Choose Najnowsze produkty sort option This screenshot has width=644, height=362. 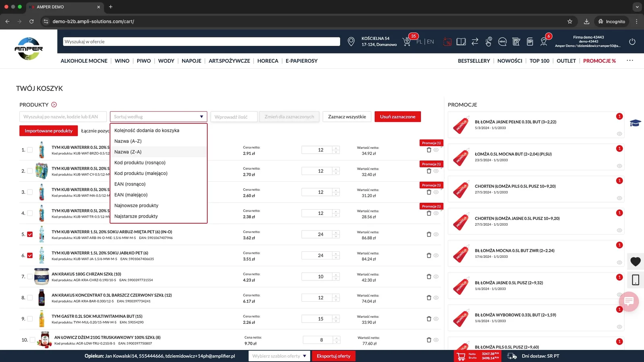(x=159, y=206)
